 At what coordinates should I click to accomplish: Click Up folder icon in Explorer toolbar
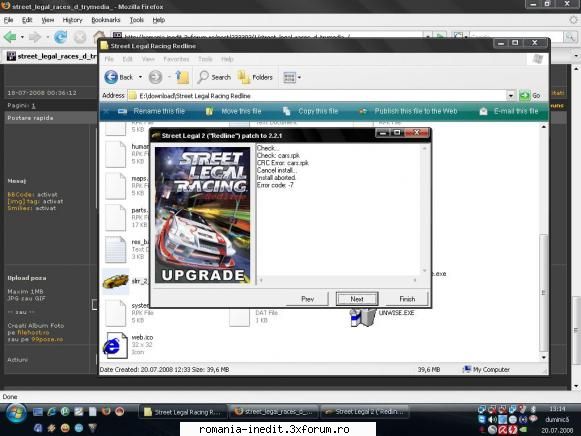click(182, 77)
